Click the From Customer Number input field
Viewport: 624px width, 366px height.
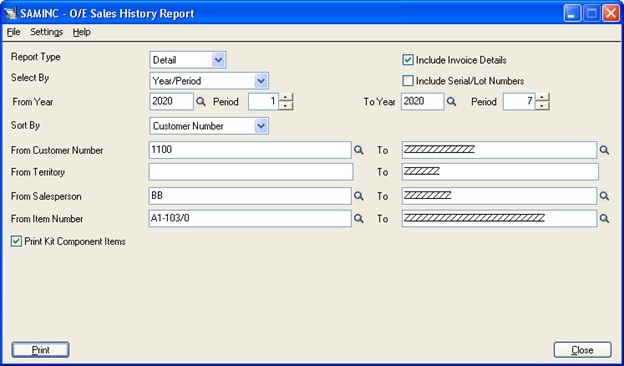point(250,150)
